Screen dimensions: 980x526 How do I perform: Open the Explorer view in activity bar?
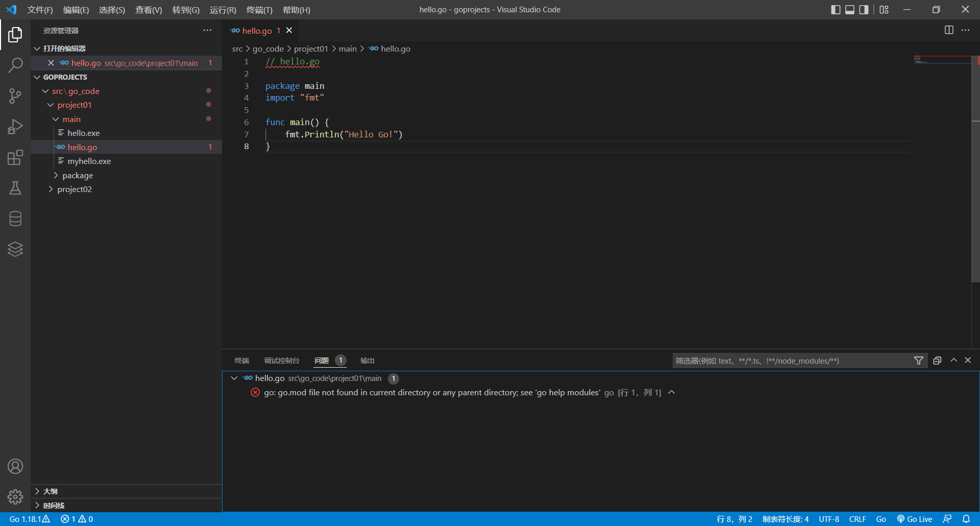(x=15, y=35)
